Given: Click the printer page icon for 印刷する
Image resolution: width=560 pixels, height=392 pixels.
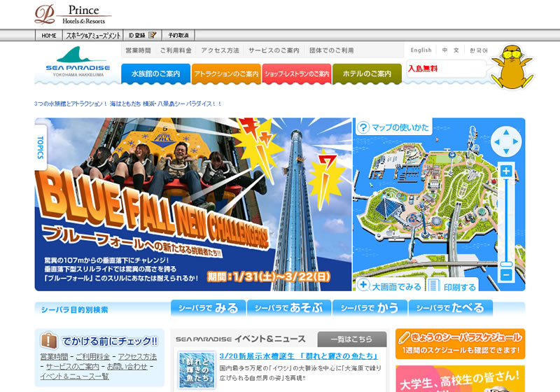Looking at the screenshot, I should pyautogui.click(x=434, y=286).
